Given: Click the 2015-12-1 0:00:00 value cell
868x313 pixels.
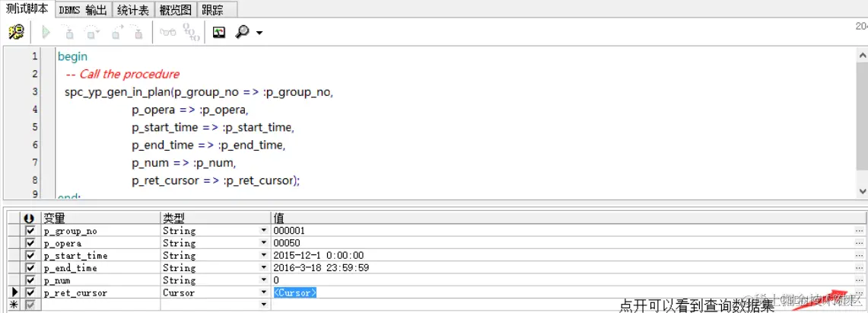Looking at the screenshot, I should 562,255.
